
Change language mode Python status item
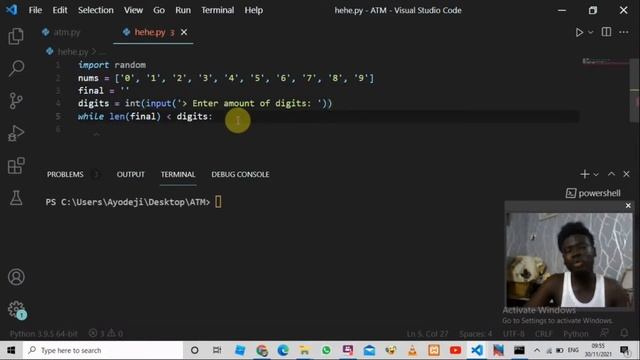pyautogui.click(x=576, y=334)
